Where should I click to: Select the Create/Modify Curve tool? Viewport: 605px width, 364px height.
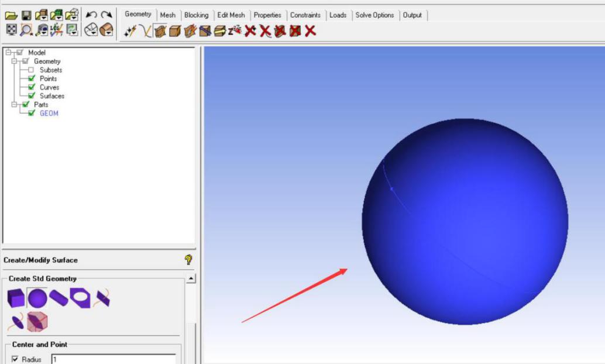pyautogui.click(x=145, y=31)
